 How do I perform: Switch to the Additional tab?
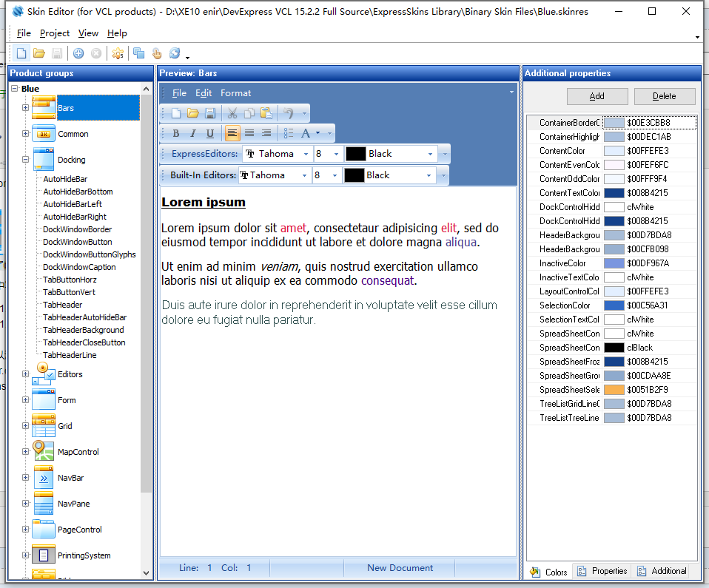click(x=662, y=571)
